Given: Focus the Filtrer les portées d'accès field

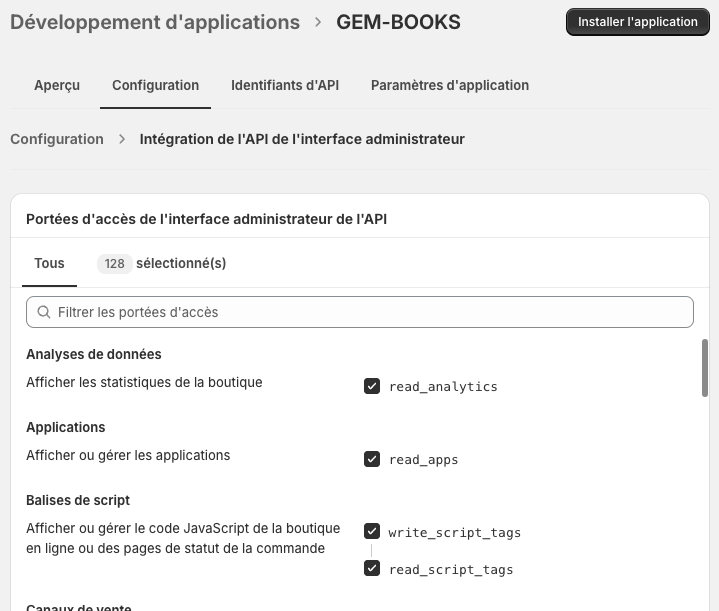Looking at the screenshot, I should (370, 312).
